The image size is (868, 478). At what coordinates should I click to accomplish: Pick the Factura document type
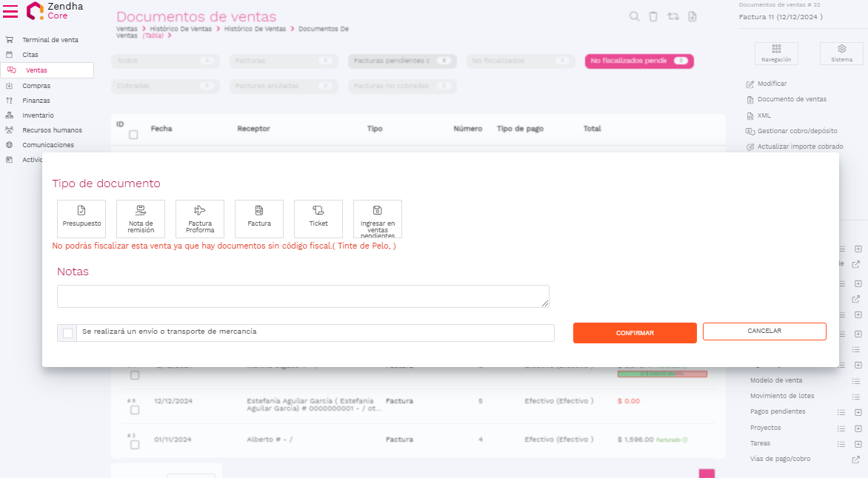point(259,218)
